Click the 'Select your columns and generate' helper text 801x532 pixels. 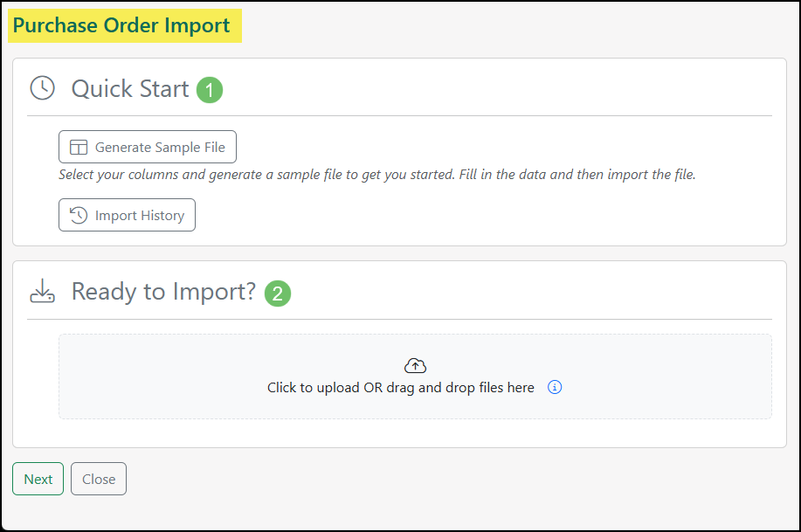coord(377,175)
